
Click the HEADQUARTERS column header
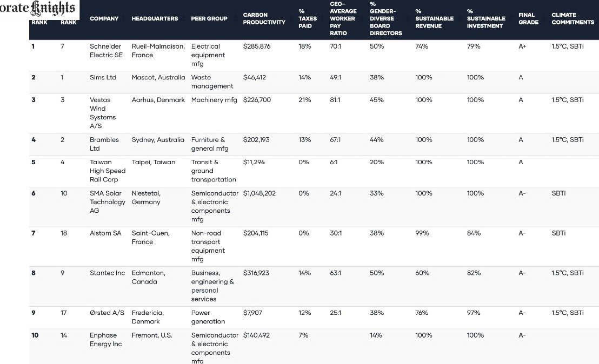pyautogui.click(x=155, y=18)
